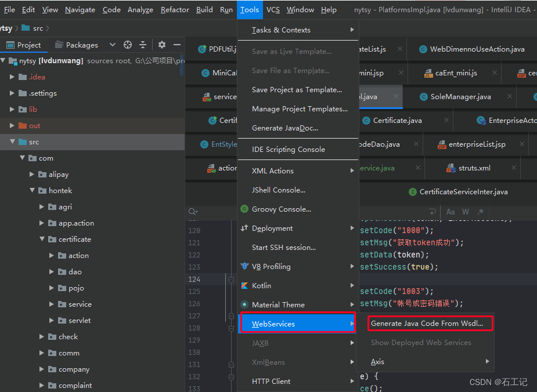Screen dimensions: 537x392
Task: Click the Kotlin logo icon in menu
Action: pyautogui.click(x=244, y=285)
